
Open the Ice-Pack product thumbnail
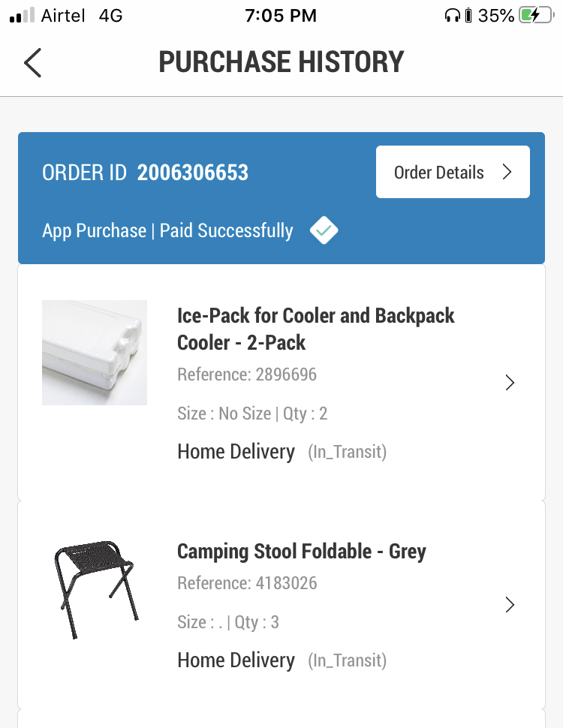click(95, 353)
